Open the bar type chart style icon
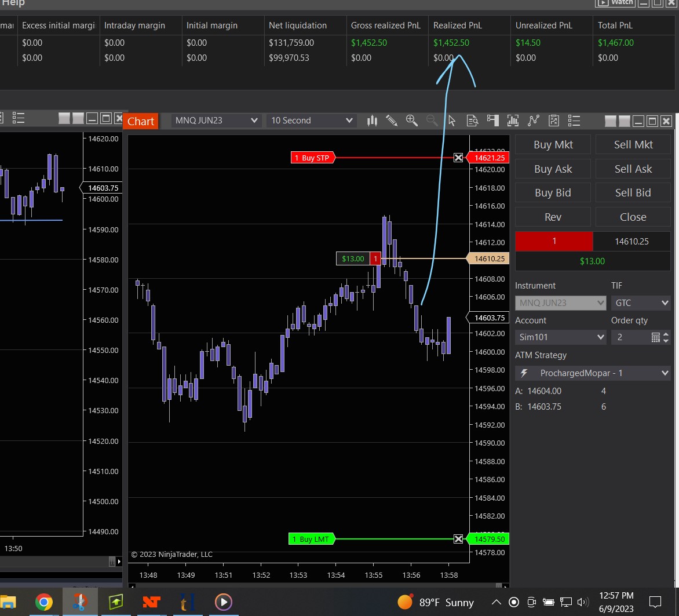679x616 pixels. click(x=373, y=121)
